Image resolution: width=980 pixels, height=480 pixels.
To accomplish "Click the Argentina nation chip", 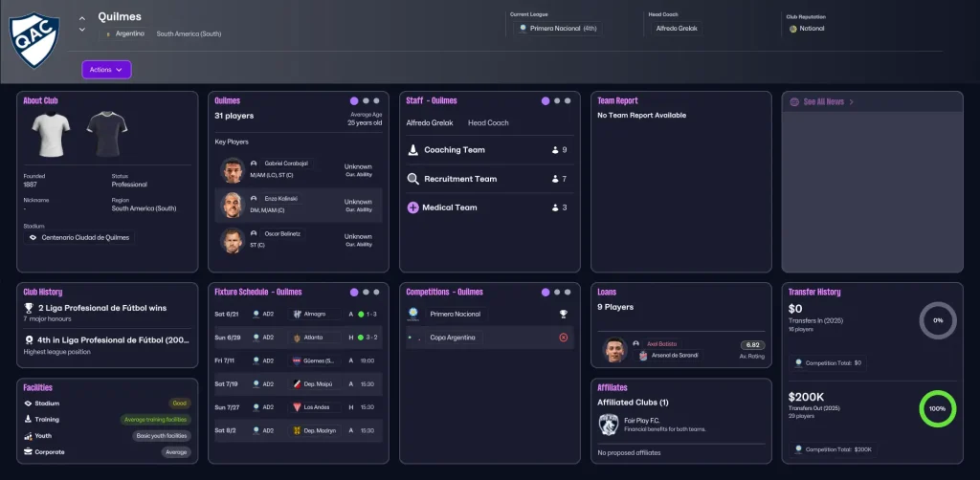I will coord(124,33).
